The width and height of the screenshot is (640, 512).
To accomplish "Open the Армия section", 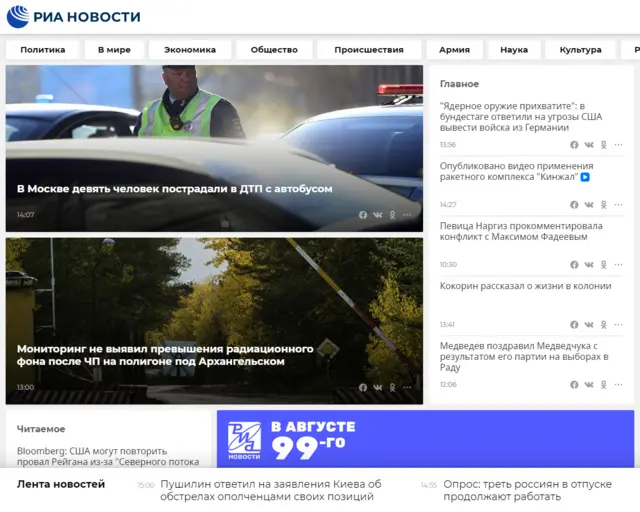I will (454, 50).
